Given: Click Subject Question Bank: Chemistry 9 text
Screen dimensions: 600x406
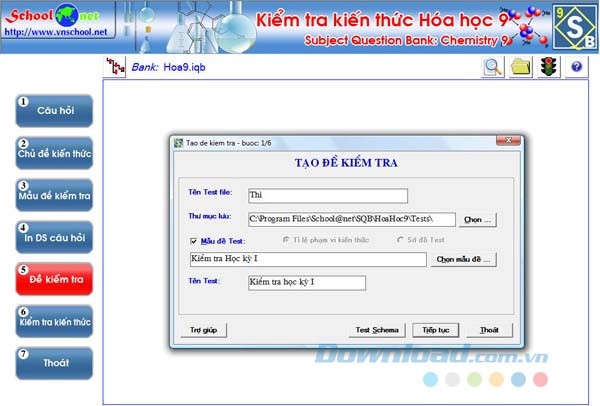Looking at the screenshot, I should 406,40.
